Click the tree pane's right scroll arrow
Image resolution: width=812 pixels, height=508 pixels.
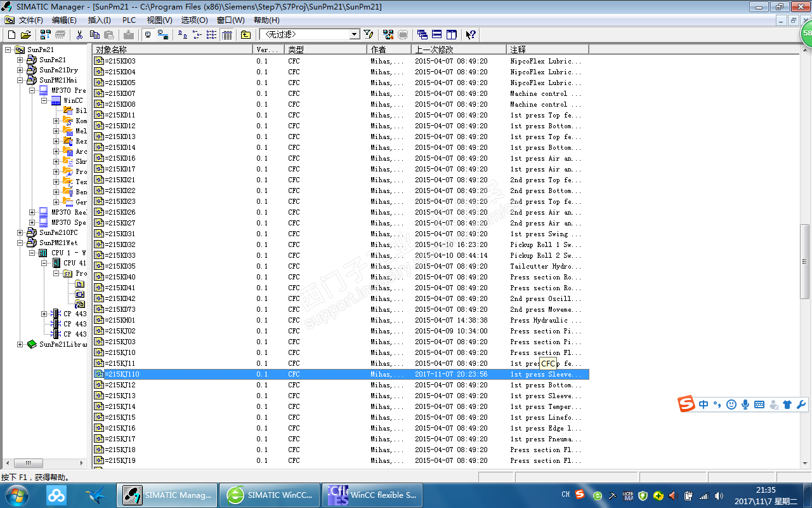[x=81, y=463]
